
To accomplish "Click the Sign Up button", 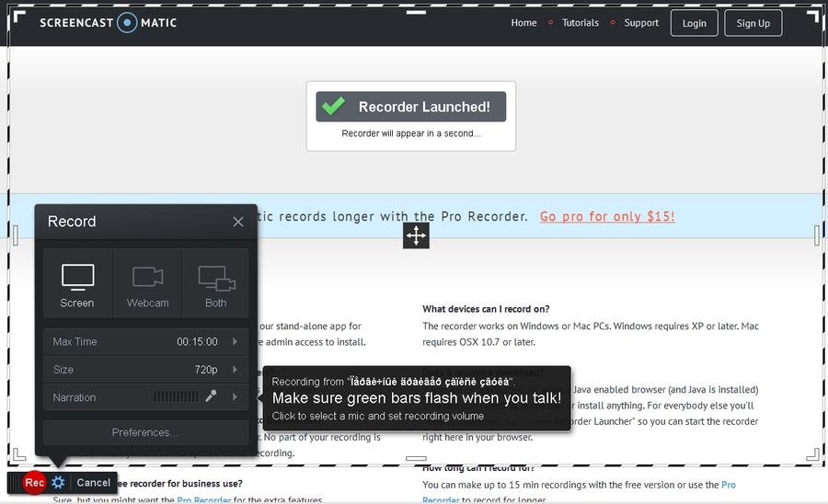I will (x=753, y=23).
